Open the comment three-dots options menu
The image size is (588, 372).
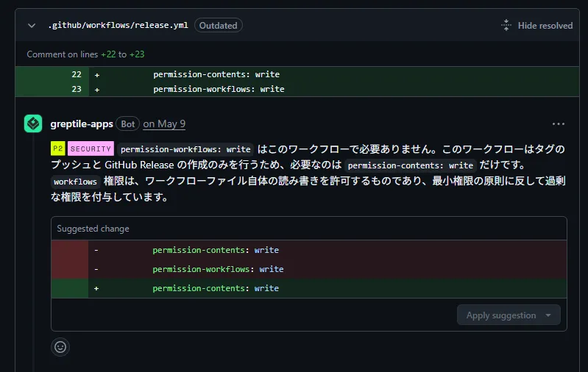[558, 124]
